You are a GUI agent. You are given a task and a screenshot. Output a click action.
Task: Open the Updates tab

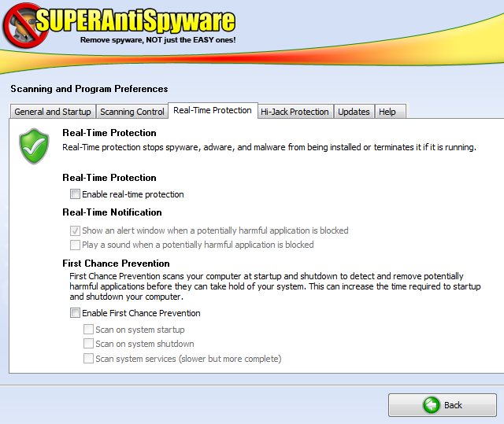click(x=354, y=112)
